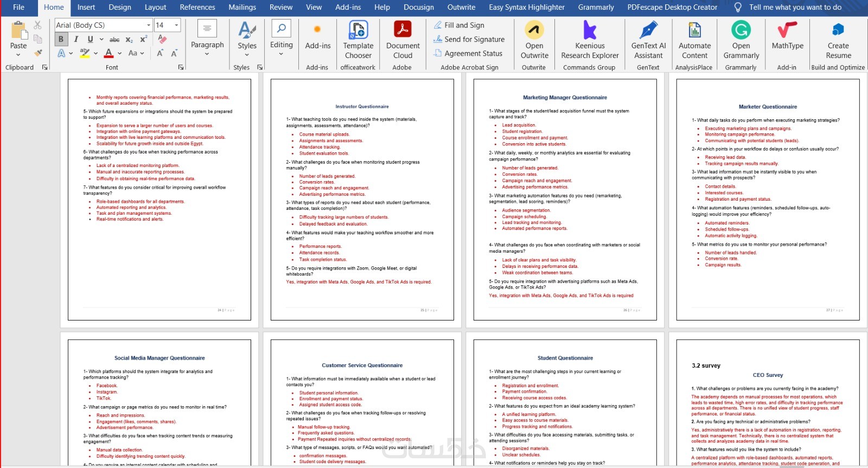The height and width of the screenshot is (468, 868).
Task: Open Adobe Document Cloud
Action: click(403, 40)
